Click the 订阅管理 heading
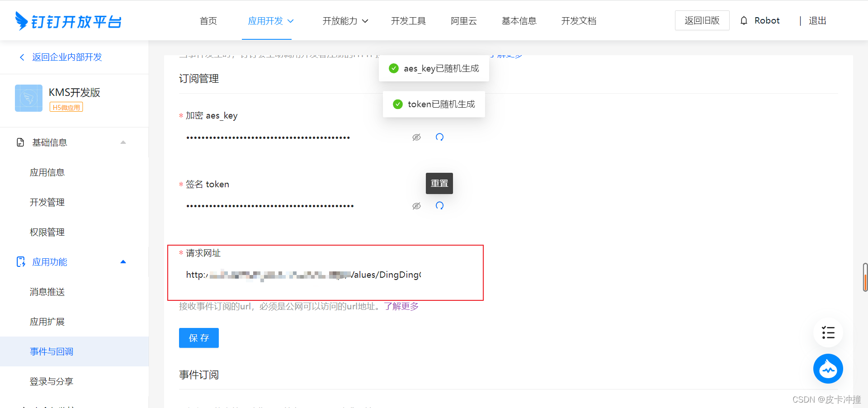The height and width of the screenshot is (408, 868). pos(199,79)
